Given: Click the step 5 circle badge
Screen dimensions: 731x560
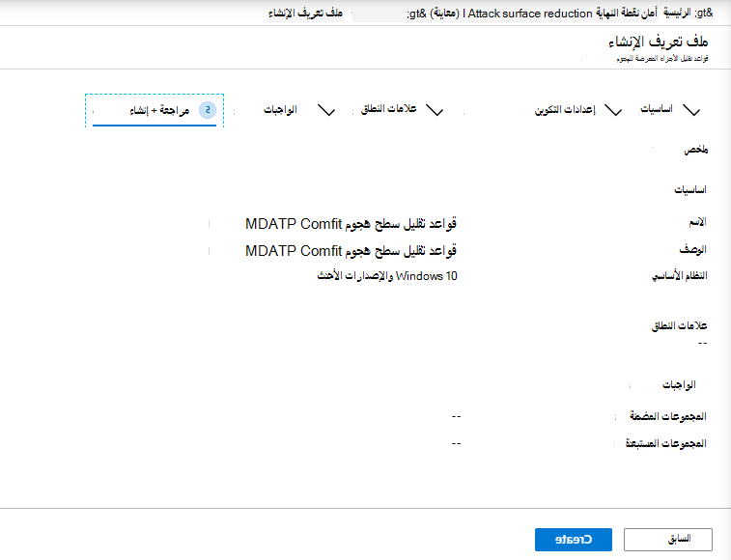Looking at the screenshot, I should tap(208, 110).
